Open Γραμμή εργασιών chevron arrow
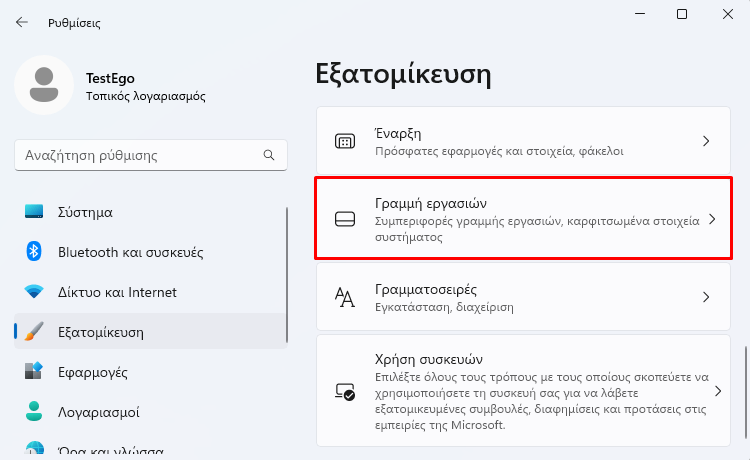This screenshot has height=460, width=750. click(x=711, y=219)
